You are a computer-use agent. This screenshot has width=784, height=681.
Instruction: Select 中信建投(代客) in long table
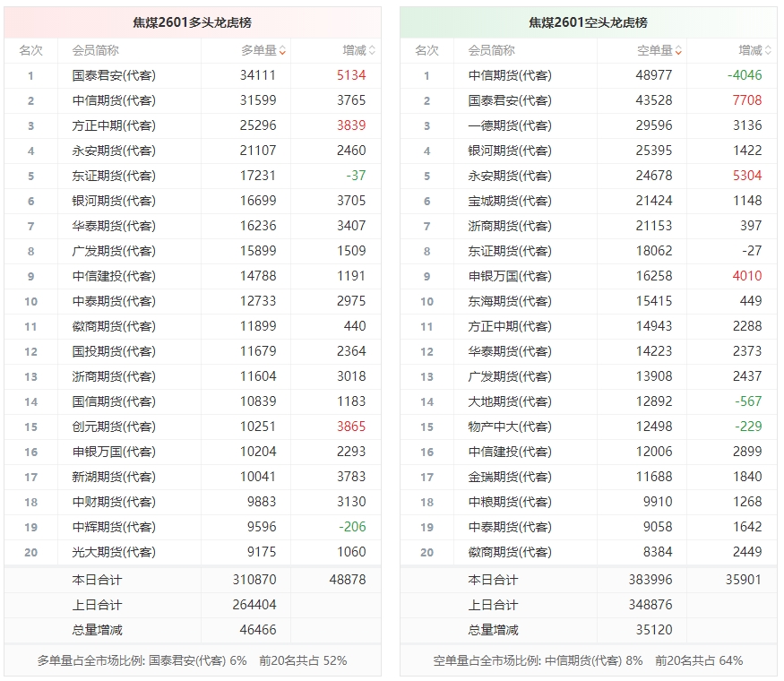click(114, 276)
